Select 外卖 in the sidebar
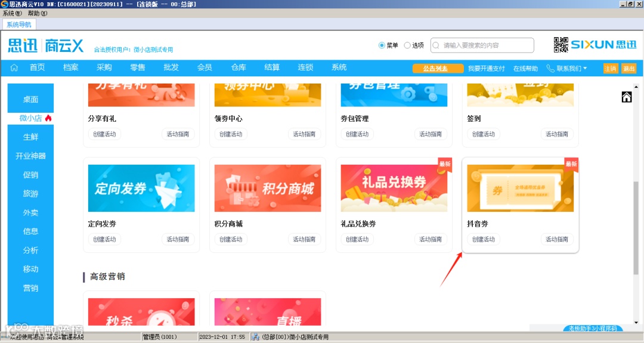 coord(30,212)
